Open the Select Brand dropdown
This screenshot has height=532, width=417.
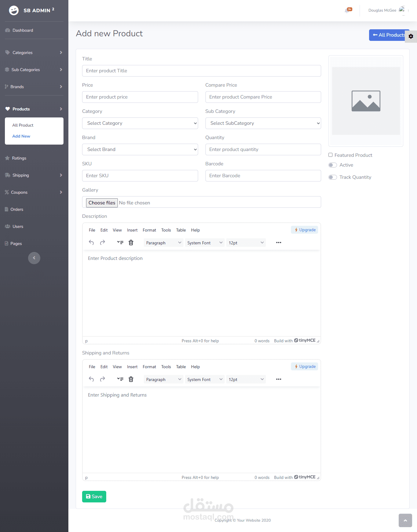140,149
